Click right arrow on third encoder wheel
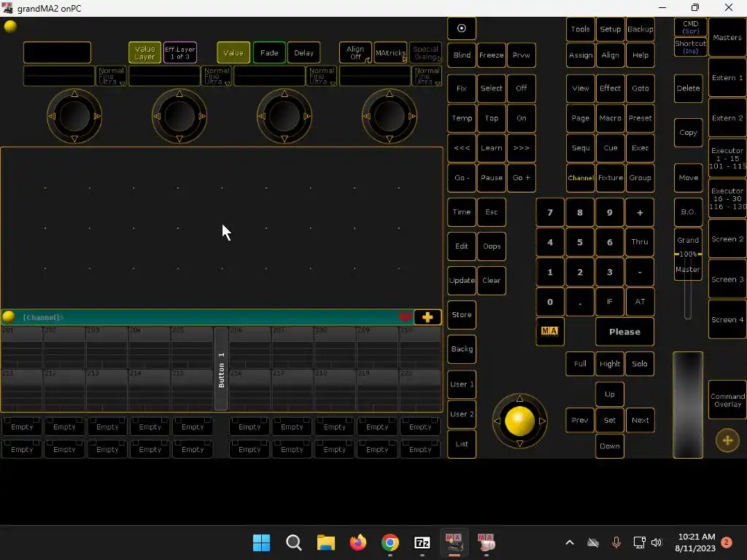Viewport: 747px width, 560px height. coord(307,116)
